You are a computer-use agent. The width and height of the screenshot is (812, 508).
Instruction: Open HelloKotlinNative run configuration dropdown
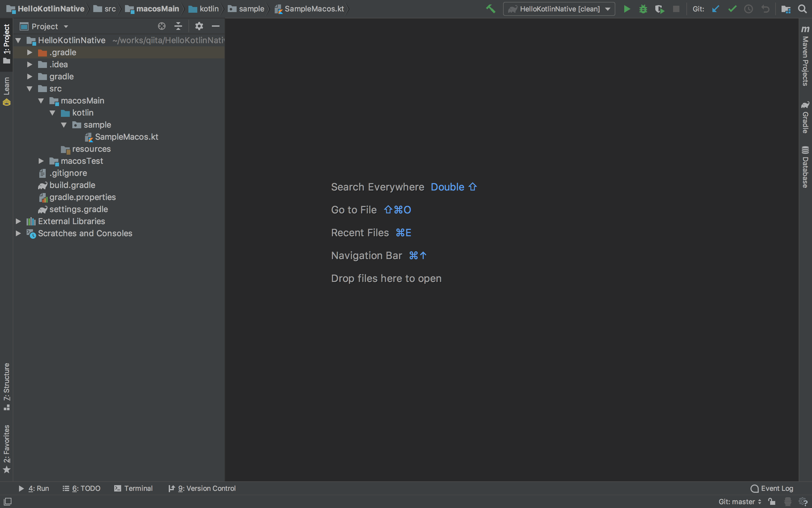[559, 9]
